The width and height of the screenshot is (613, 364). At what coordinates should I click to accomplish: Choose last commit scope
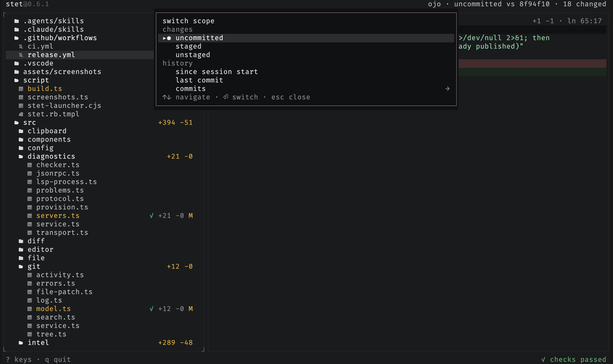click(x=306, y=80)
